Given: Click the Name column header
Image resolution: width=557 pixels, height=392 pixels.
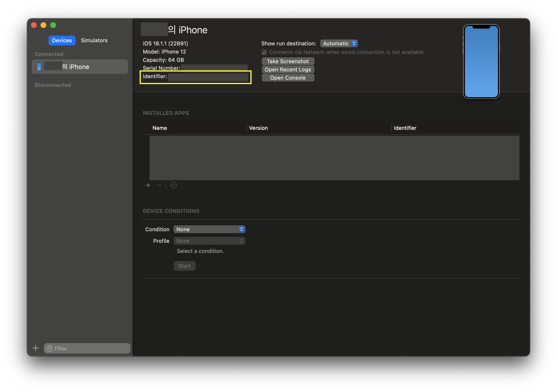Looking at the screenshot, I should pos(160,128).
